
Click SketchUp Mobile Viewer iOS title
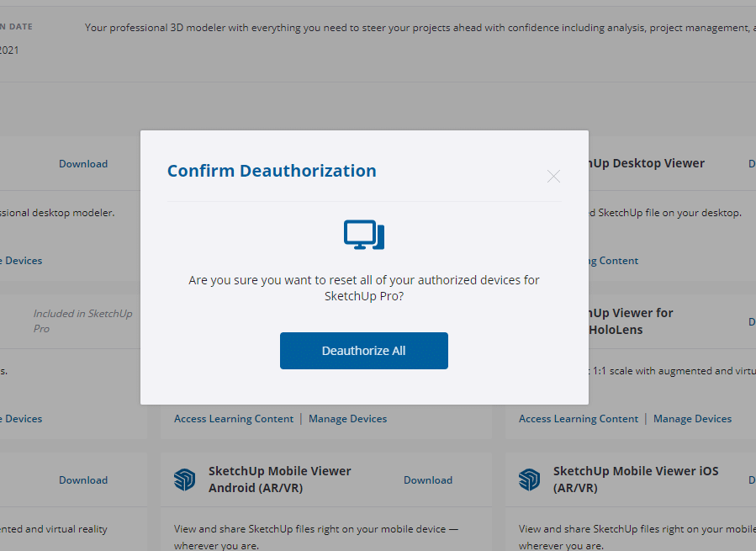tap(636, 479)
